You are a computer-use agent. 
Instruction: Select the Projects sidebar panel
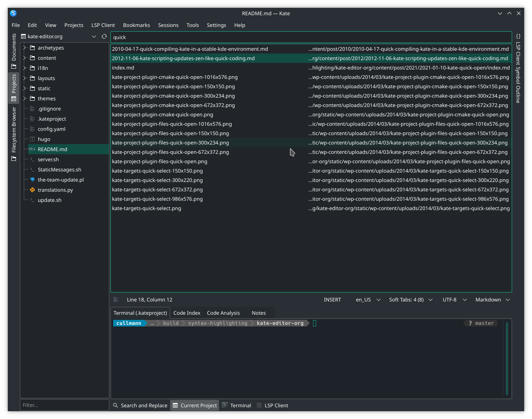(x=14, y=87)
